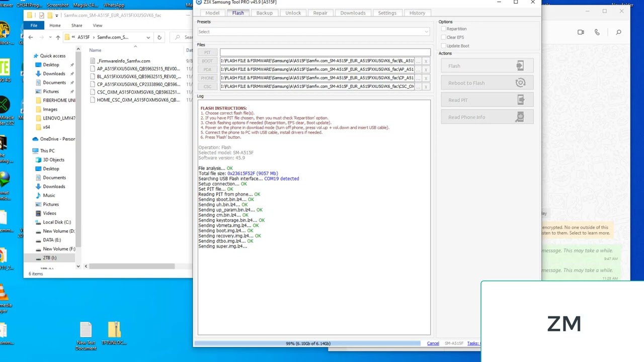Go to the Unlock tab
This screenshot has width=644, height=362.
pos(293,13)
